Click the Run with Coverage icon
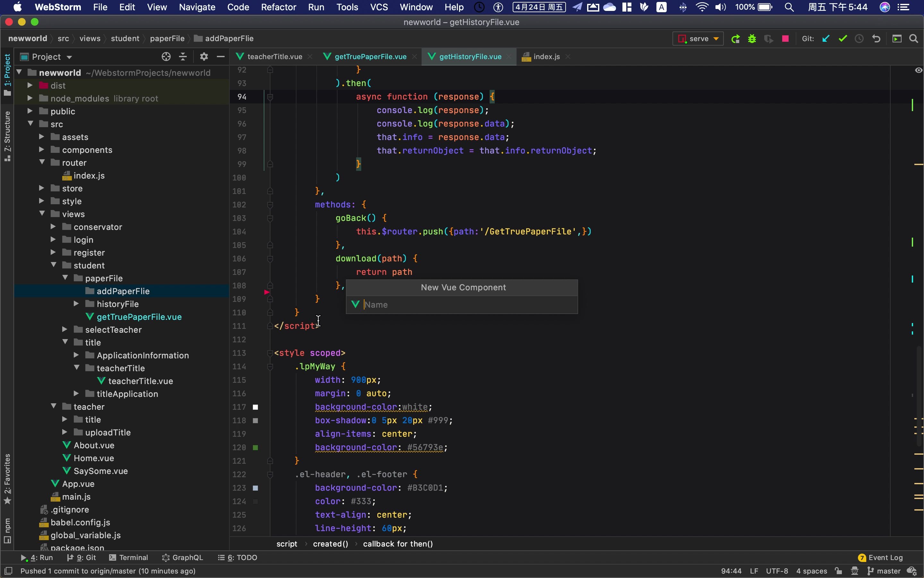This screenshot has width=924, height=578. pyautogui.click(x=769, y=39)
